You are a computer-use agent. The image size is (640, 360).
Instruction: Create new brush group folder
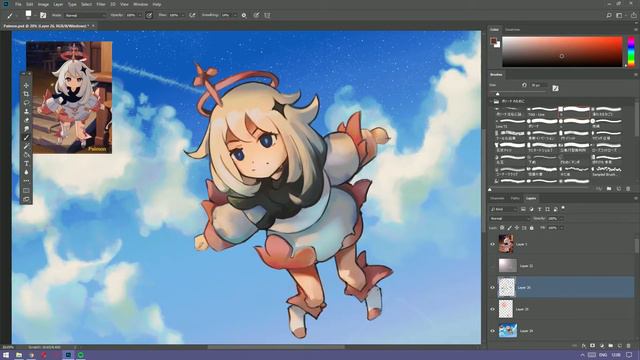pos(609,189)
